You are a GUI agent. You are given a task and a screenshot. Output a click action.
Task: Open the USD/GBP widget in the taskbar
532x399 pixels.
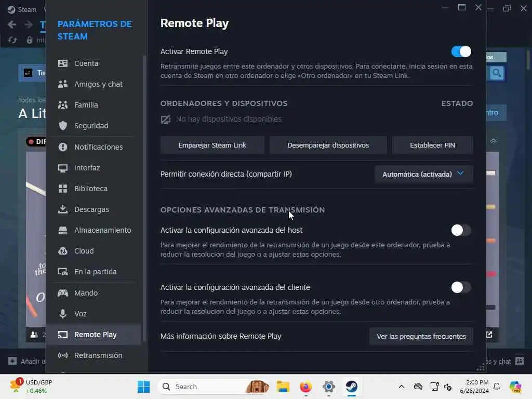pos(31,387)
